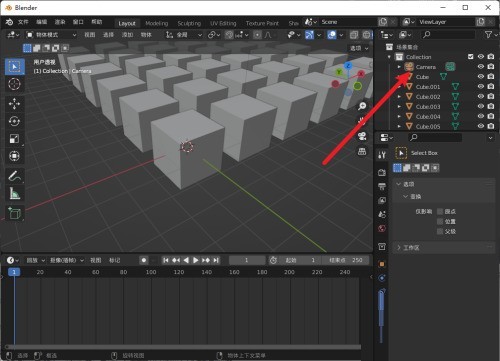Screen dimensions: 500x361
Task: Toggle the viewport gizmo display button
Action: 309,35
